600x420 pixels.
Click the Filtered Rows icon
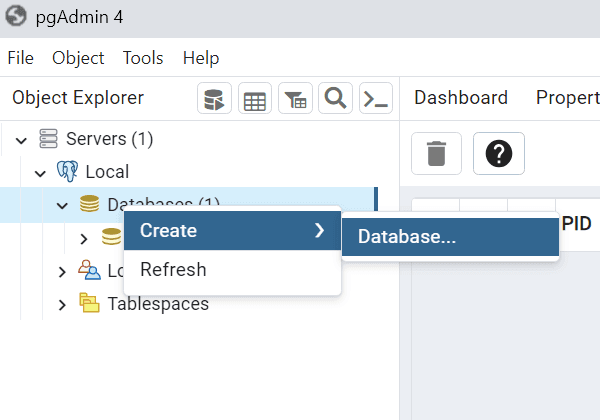coord(295,98)
